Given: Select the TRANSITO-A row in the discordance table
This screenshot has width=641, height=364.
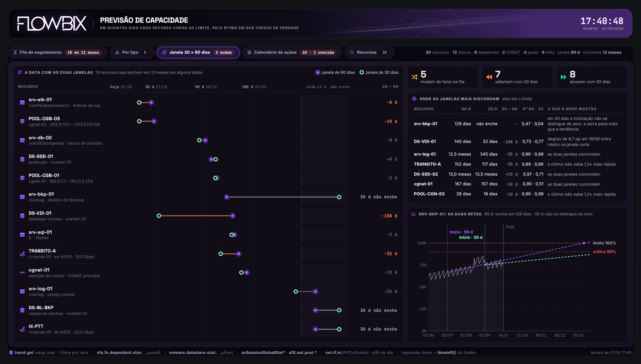Looking at the screenshot, I should click(518, 164).
